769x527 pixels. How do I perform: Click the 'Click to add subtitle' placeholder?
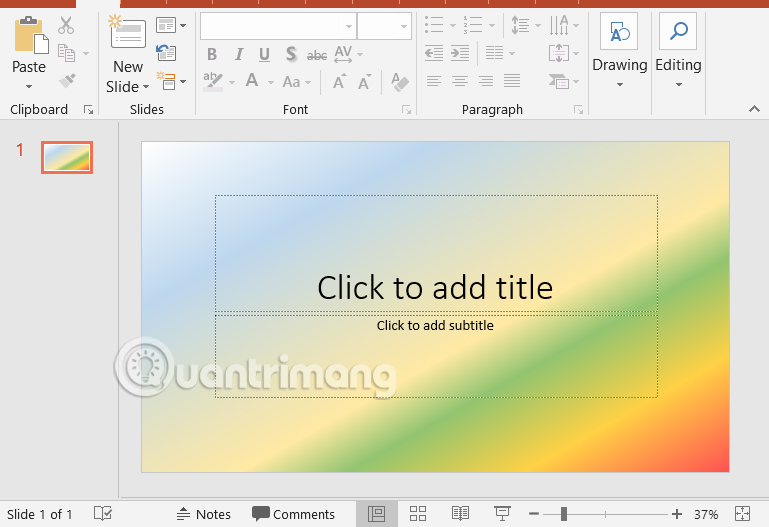(x=436, y=356)
